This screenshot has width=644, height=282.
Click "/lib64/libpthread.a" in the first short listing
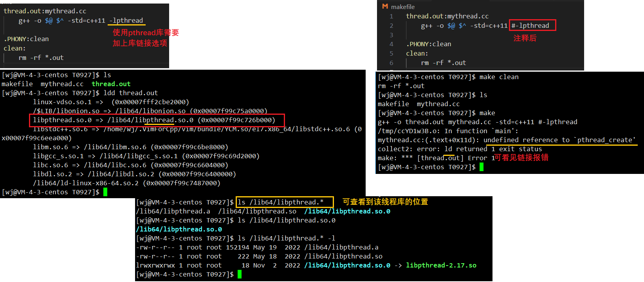tap(173, 211)
